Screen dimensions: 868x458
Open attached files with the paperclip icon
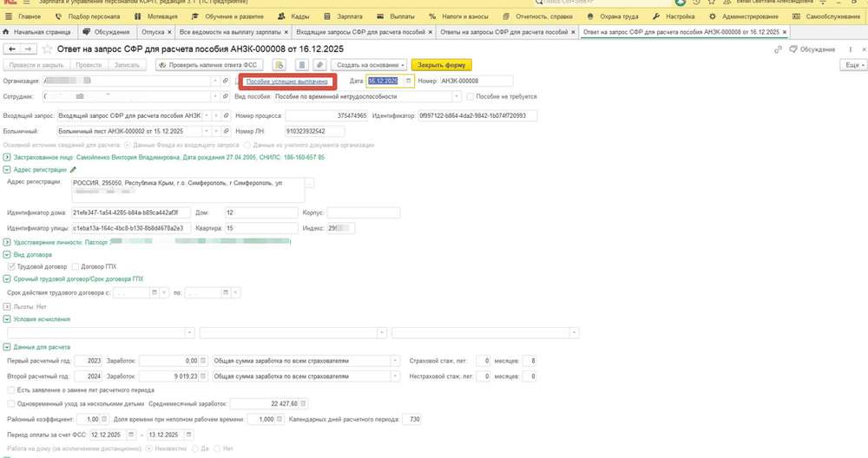319,65
